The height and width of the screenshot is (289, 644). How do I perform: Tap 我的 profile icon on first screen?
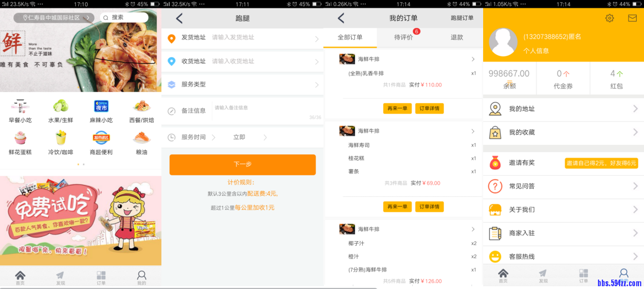[x=141, y=275]
